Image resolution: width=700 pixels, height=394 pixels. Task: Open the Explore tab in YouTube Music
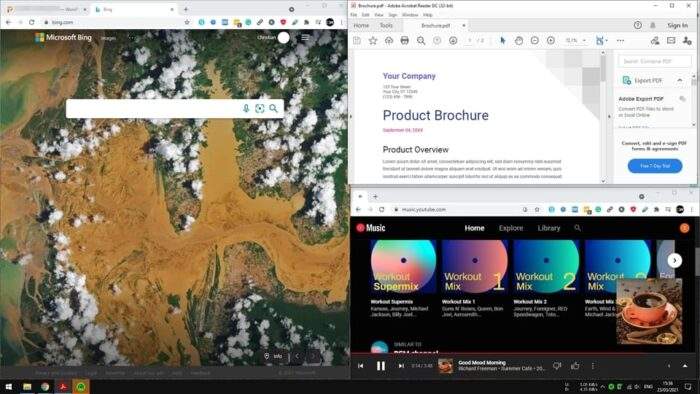[x=511, y=228]
